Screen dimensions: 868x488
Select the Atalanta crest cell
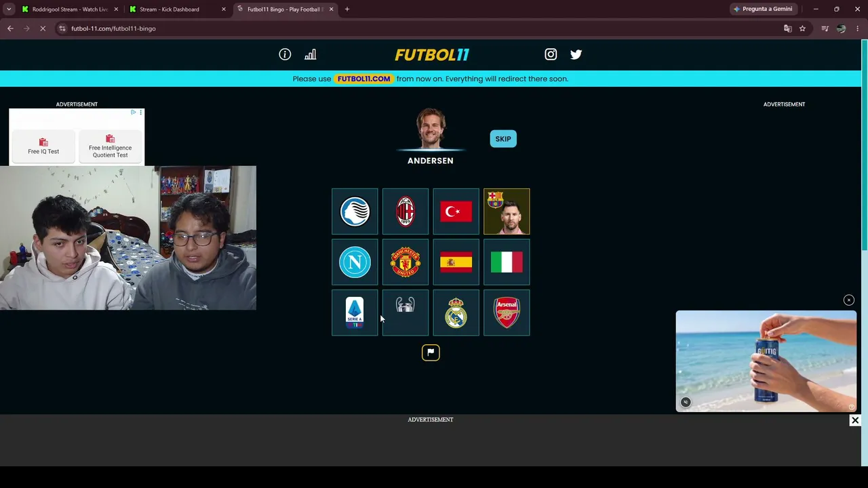[355, 211]
